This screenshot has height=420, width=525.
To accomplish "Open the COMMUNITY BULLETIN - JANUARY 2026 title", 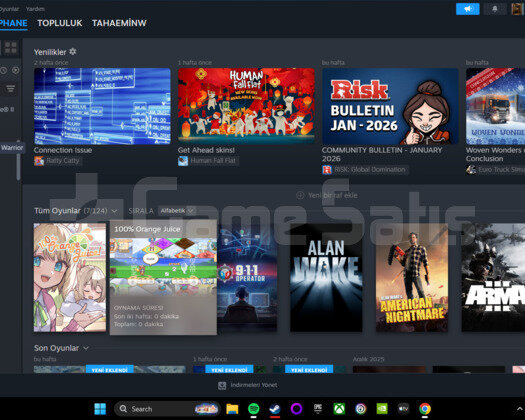I will point(382,154).
